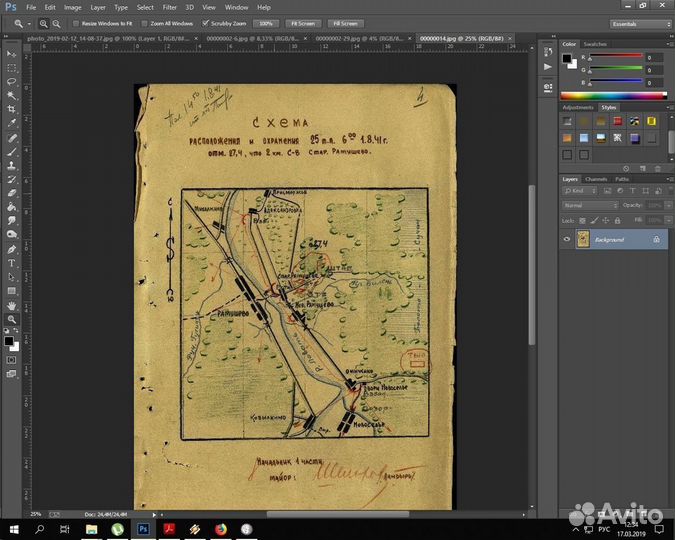Select the Hand tool
The image size is (675, 540).
[11, 306]
